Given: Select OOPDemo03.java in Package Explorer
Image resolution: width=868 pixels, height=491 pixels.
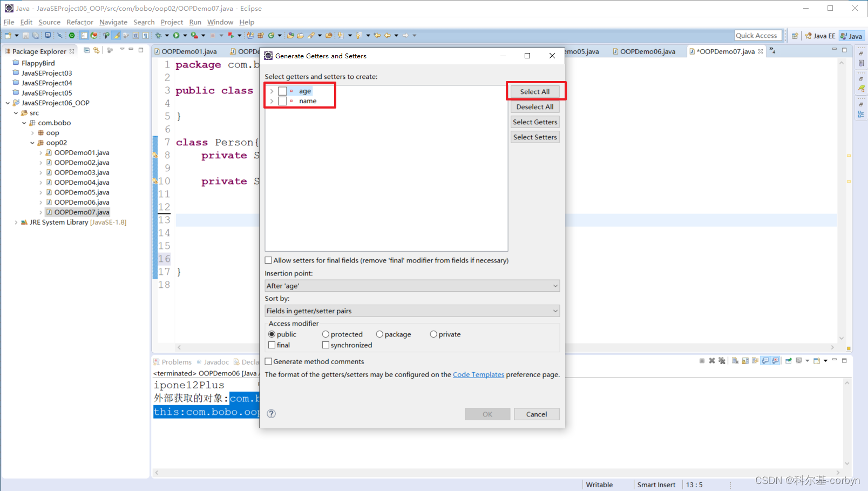Looking at the screenshot, I should pos(82,172).
